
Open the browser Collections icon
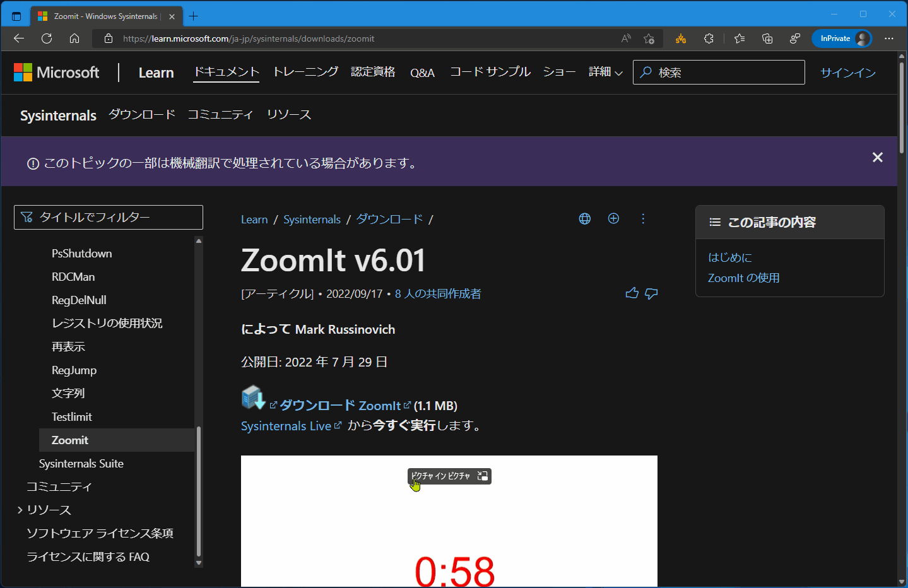[x=767, y=38]
